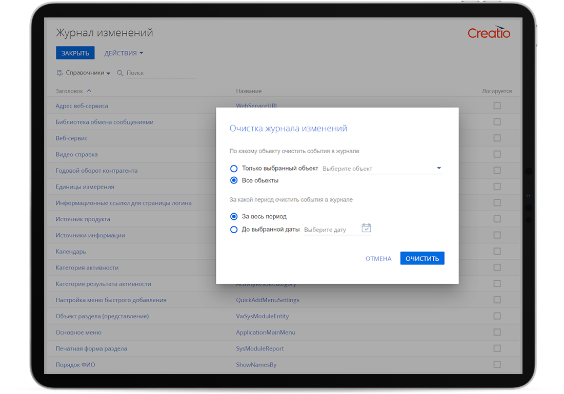
Task: Open the 'Категория активности' lookup link
Action: click(87, 268)
